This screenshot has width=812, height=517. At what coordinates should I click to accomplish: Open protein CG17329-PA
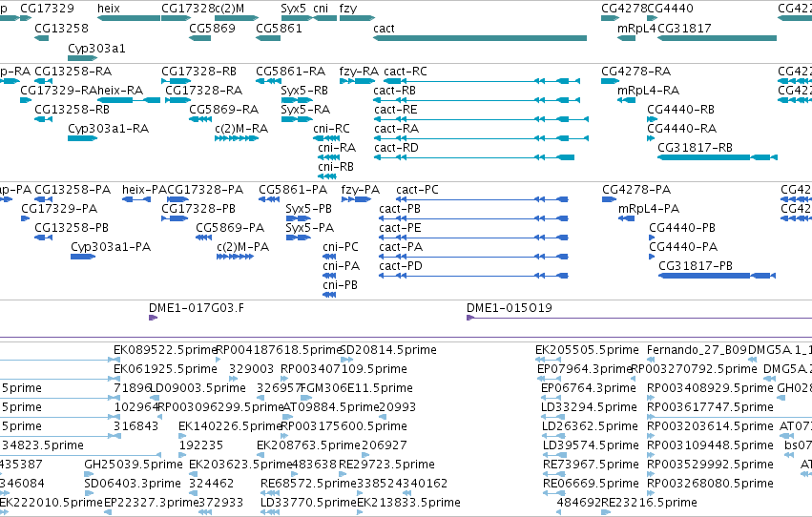[x=59, y=209]
